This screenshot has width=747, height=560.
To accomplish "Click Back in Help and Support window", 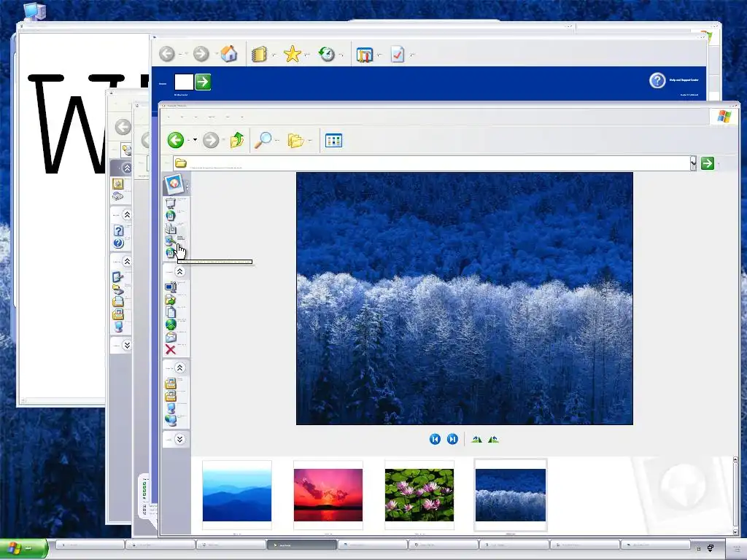I will pos(167,54).
